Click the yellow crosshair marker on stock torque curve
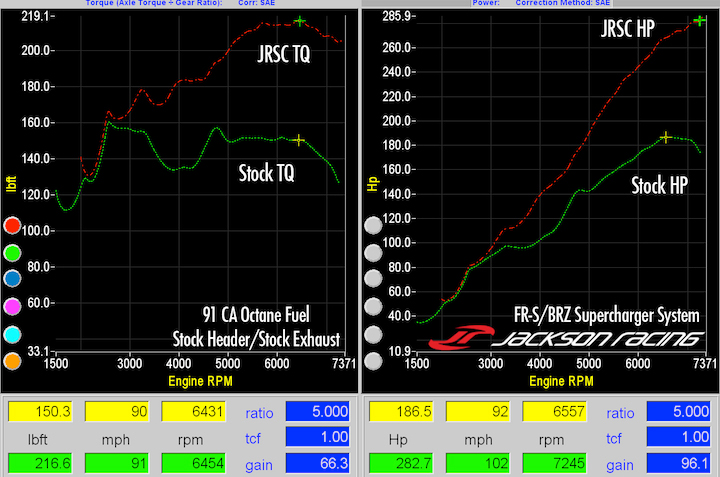 click(299, 140)
